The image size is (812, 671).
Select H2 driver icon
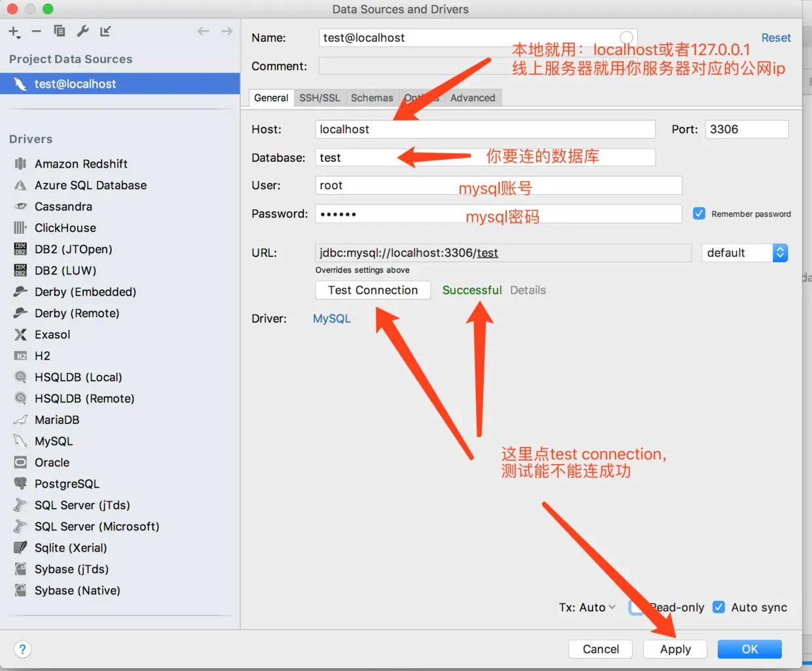(x=21, y=356)
